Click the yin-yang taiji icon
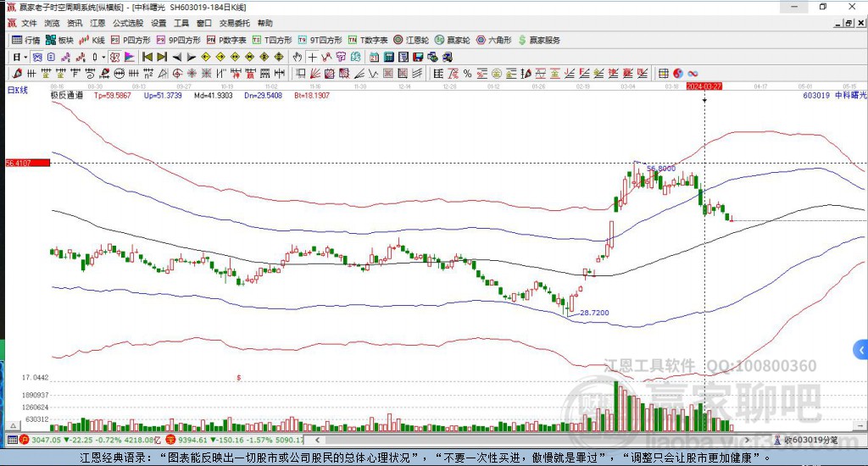The image size is (868, 466). tap(679, 74)
